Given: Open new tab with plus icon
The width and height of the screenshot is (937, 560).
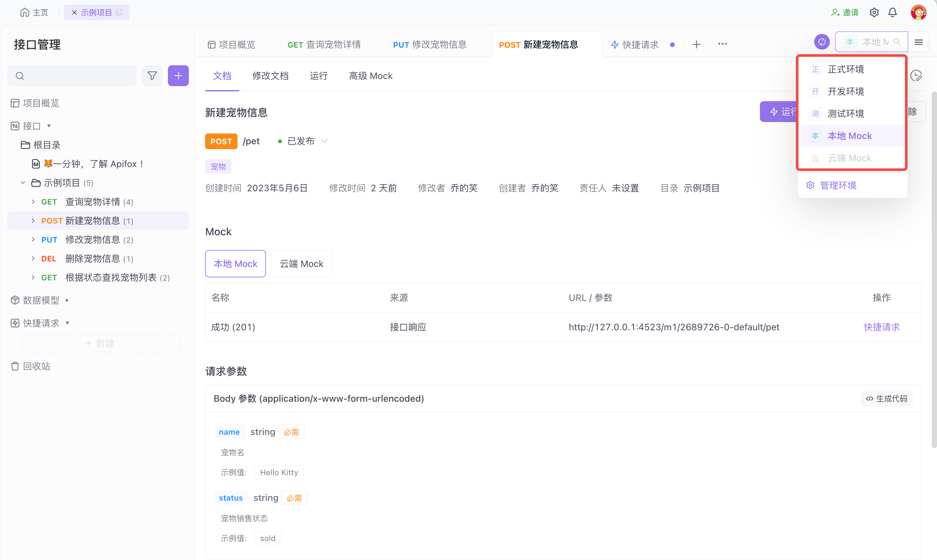Looking at the screenshot, I should 696,44.
